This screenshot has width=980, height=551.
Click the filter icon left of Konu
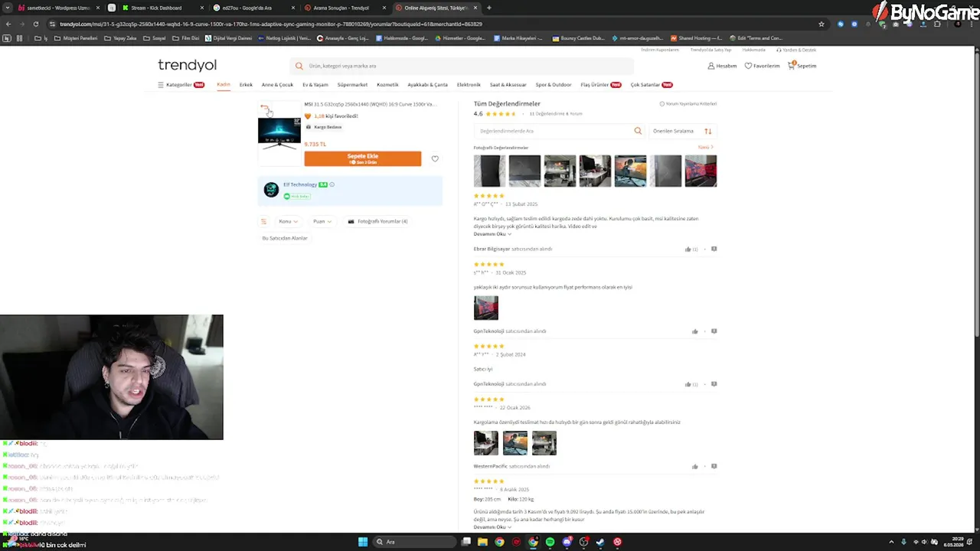(x=263, y=221)
